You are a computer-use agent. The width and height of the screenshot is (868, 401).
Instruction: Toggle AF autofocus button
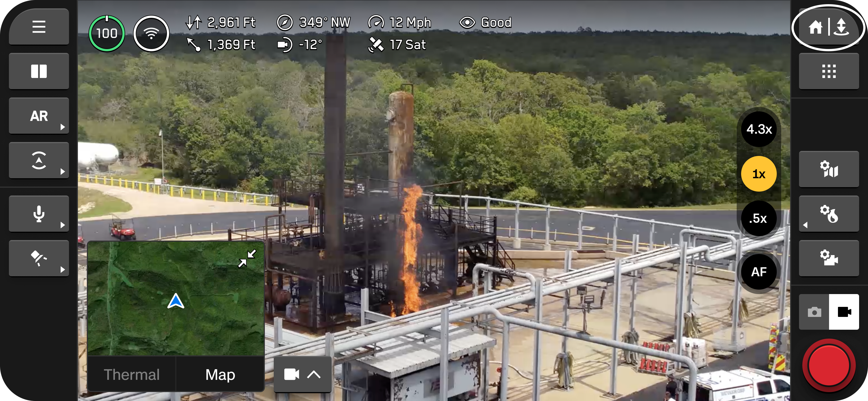pos(758,272)
